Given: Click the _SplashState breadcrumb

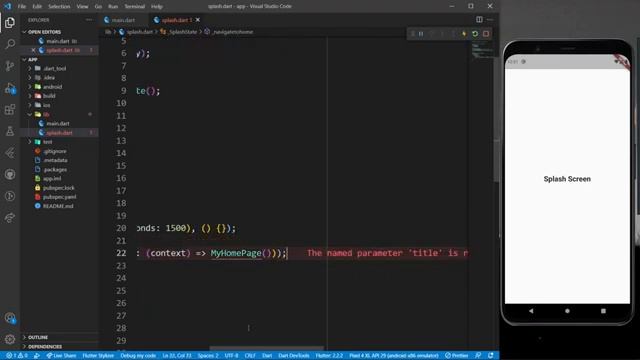Looking at the screenshot, I should (x=183, y=32).
